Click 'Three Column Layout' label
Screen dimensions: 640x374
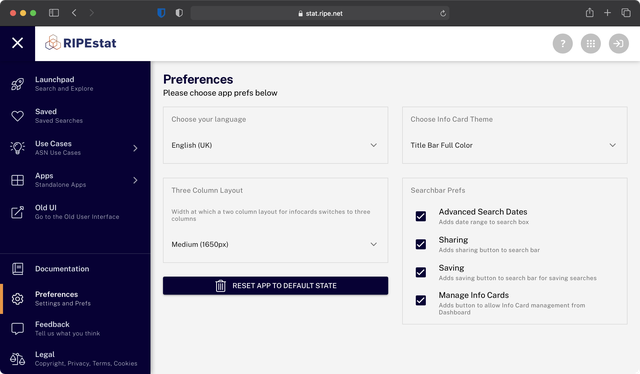pyautogui.click(x=207, y=190)
